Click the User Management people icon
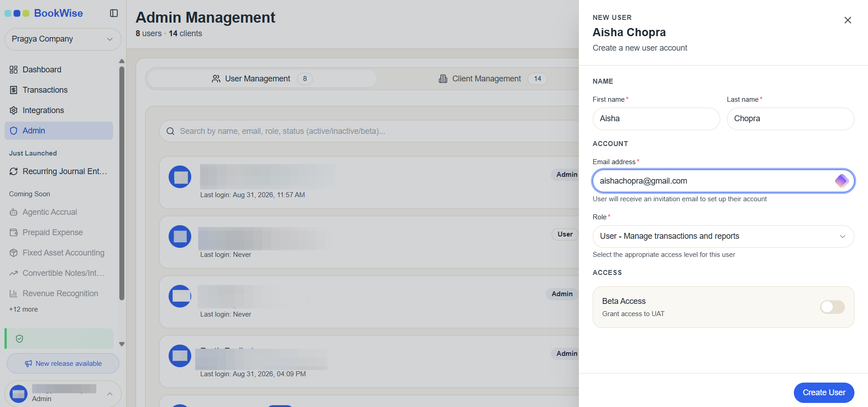Screen dimensions: 868x407 click(x=216, y=79)
